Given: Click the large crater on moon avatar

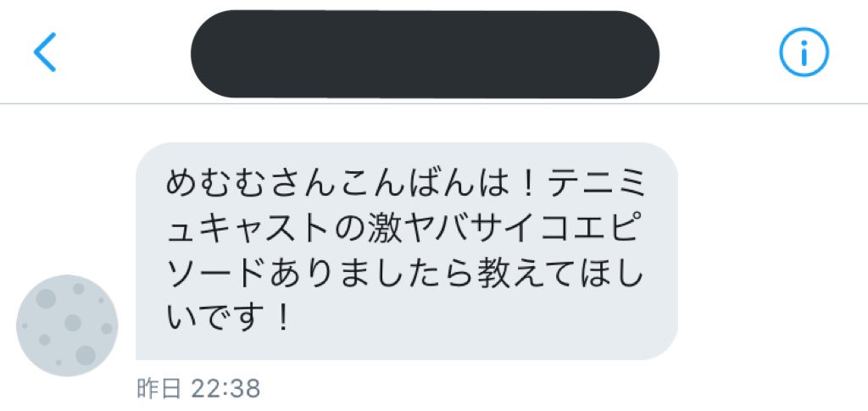Looking at the screenshot, I should (86, 355).
